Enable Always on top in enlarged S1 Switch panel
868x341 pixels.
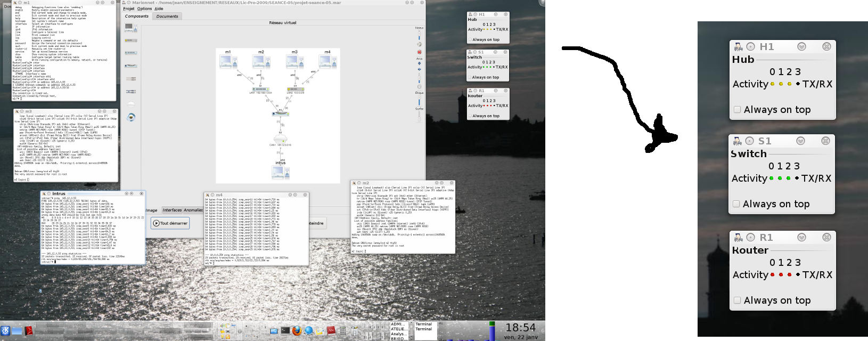(736, 204)
